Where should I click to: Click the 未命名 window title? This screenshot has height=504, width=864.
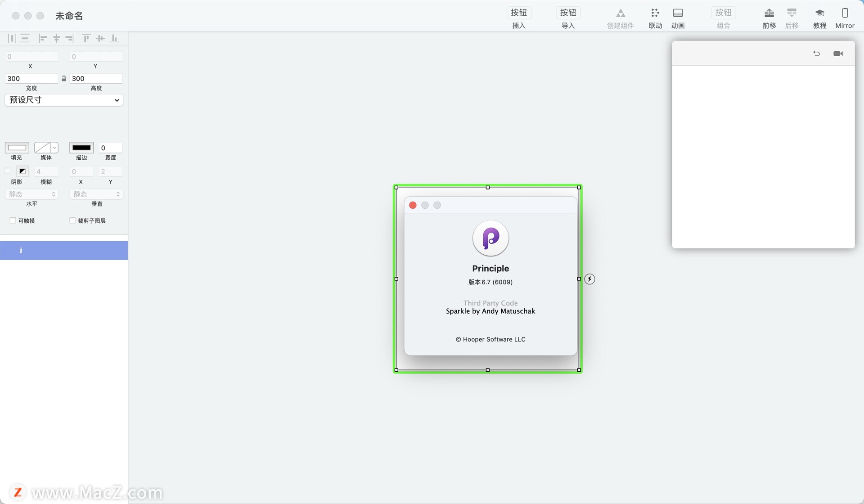tap(69, 16)
